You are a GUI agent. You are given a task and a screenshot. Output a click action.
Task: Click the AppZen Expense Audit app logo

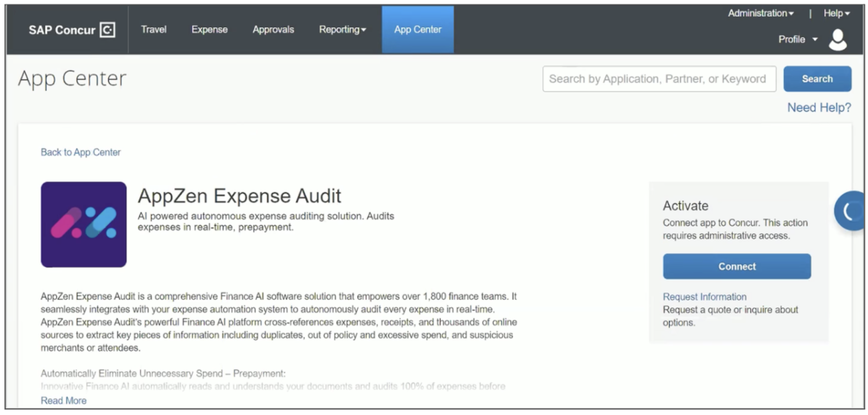click(84, 224)
